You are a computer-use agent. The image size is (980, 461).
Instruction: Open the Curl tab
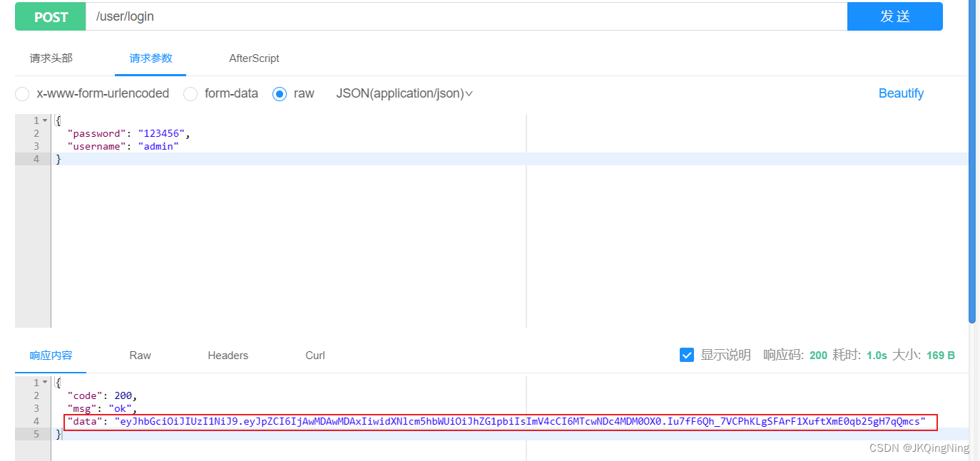(315, 355)
